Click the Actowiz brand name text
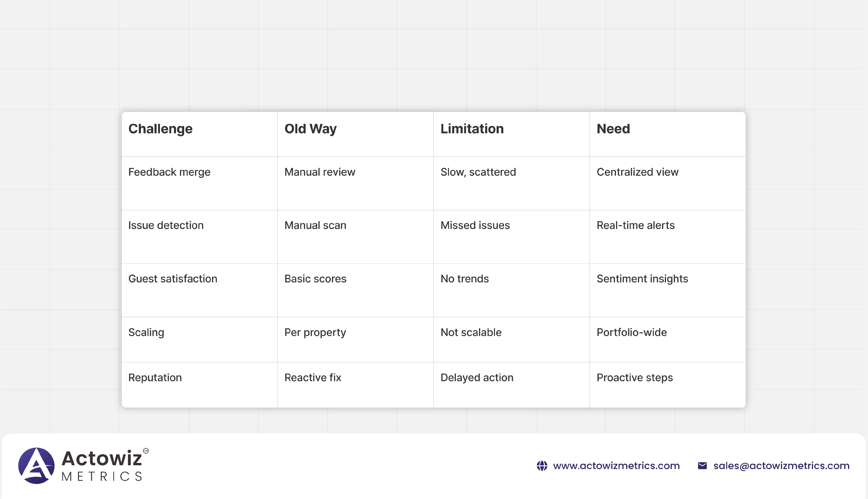This screenshot has width=868, height=499. [x=102, y=458]
